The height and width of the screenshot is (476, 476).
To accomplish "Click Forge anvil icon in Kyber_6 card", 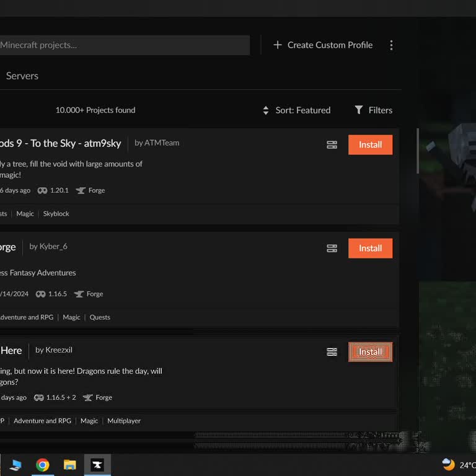I will [79, 294].
